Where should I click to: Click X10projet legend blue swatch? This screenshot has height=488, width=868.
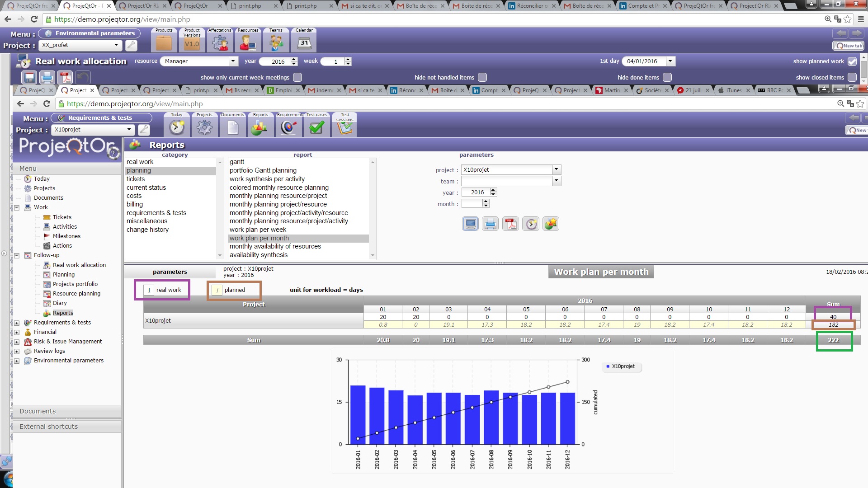point(608,366)
